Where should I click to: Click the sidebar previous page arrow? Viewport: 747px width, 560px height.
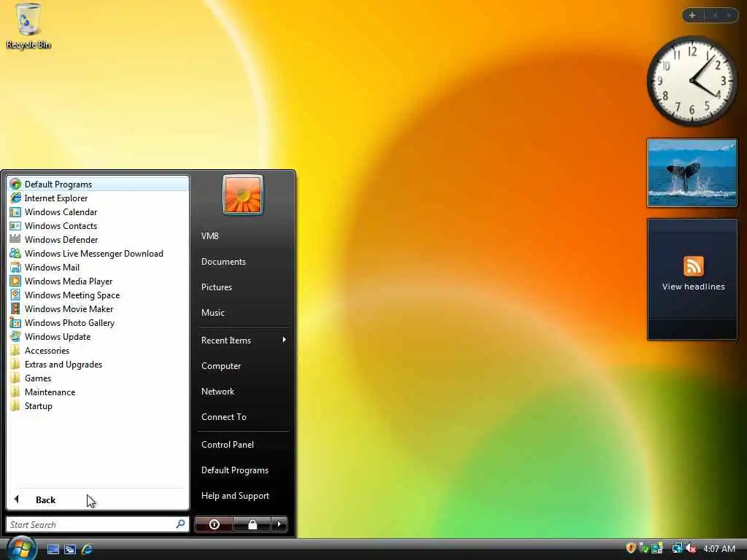pyautogui.click(x=715, y=15)
